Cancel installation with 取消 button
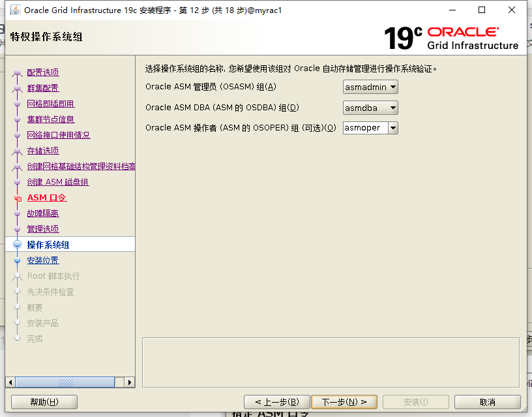532x417 pixels. [487, 402]
